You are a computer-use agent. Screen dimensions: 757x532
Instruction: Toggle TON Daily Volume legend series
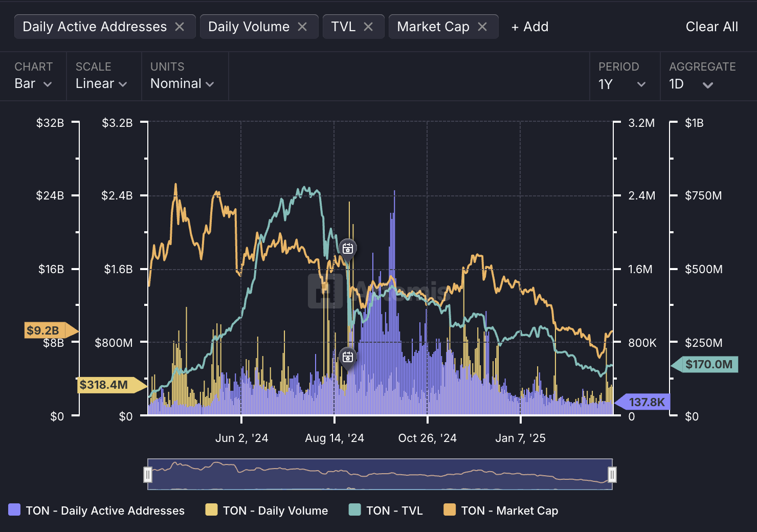pyautogui.click(x=266, y=511)
